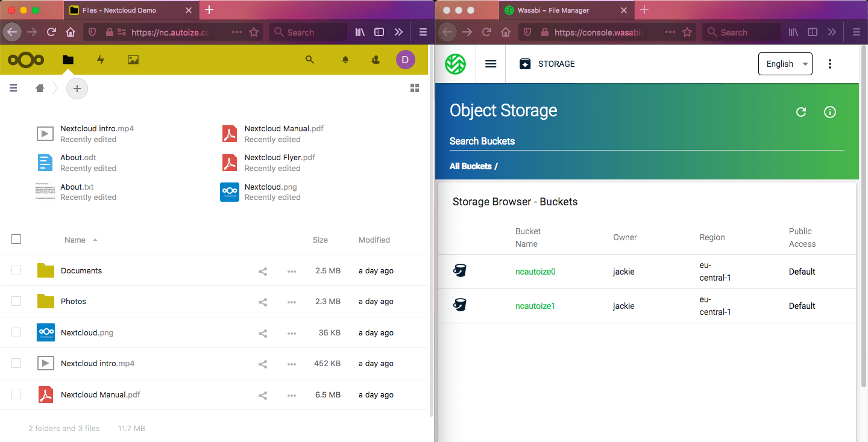Click the All Buckets breadcrumb
The width and height of the screenshot is (868, 442).
tap(471, 166)
